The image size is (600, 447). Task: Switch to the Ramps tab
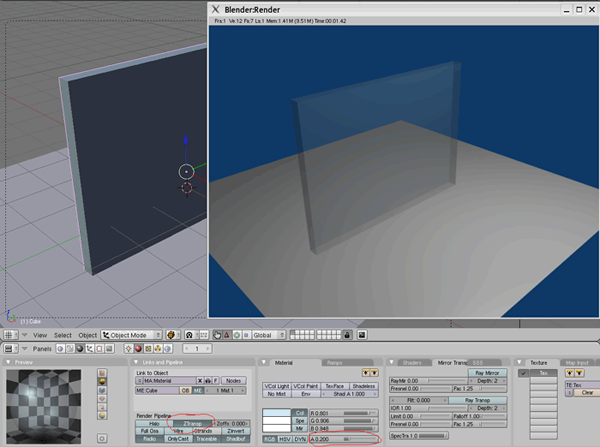(337, 362)
